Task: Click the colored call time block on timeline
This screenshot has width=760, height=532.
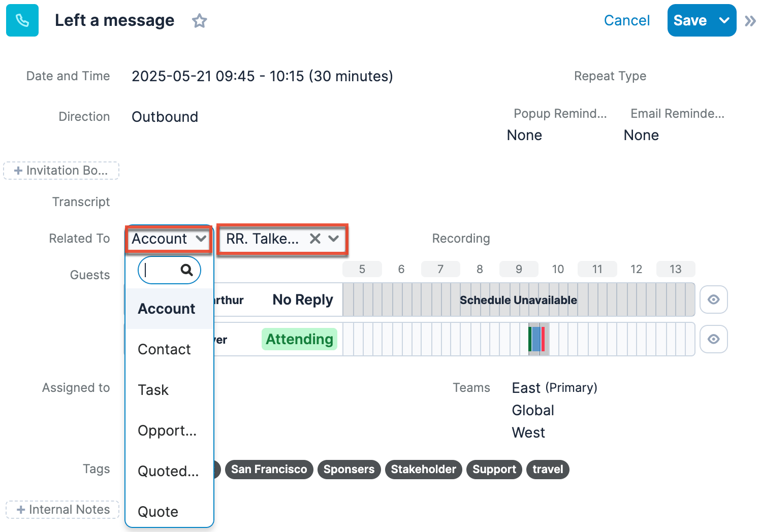Action: point(537,339)
